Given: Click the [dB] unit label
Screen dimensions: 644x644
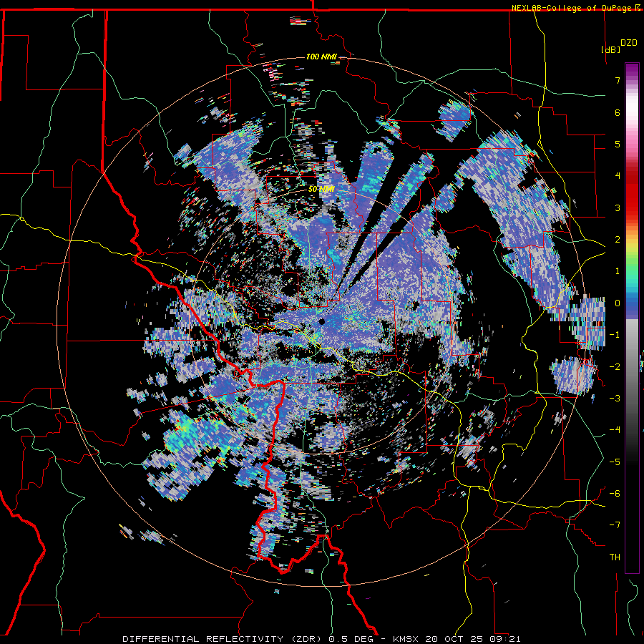Looking at the screenshot, I should (x=610, y=49).
